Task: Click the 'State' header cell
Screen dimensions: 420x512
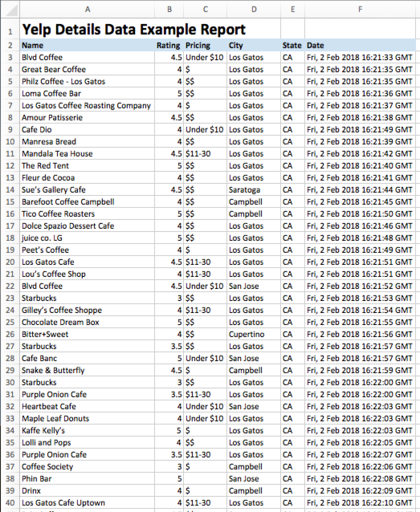Action: point(292,45)
